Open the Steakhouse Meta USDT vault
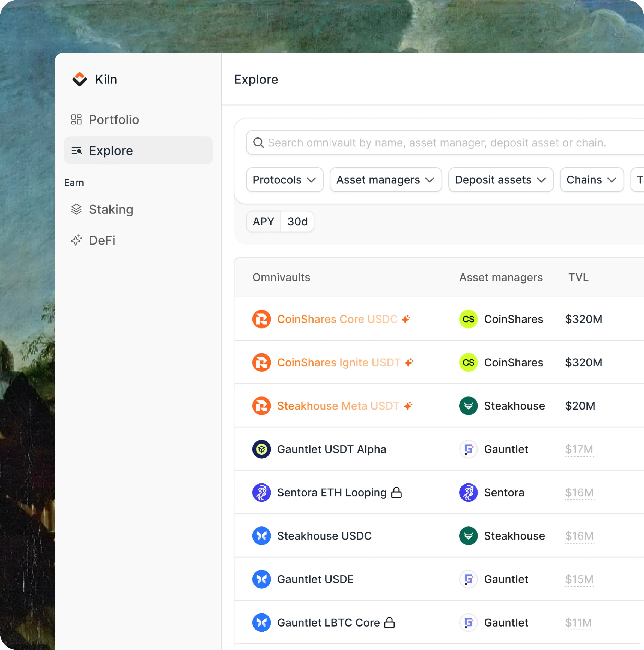The width and height of the screenshot is (644, 650). (x=338, y=406)
